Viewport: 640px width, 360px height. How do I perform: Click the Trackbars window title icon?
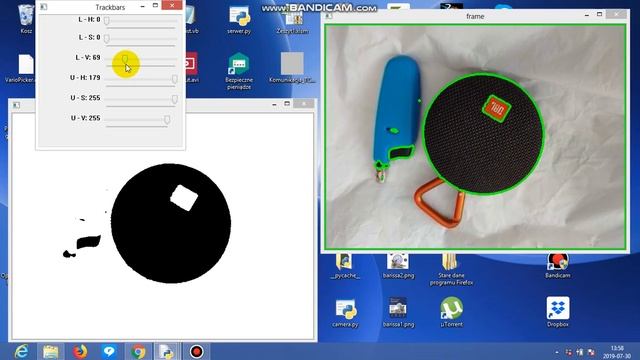[x=44, y=7]
